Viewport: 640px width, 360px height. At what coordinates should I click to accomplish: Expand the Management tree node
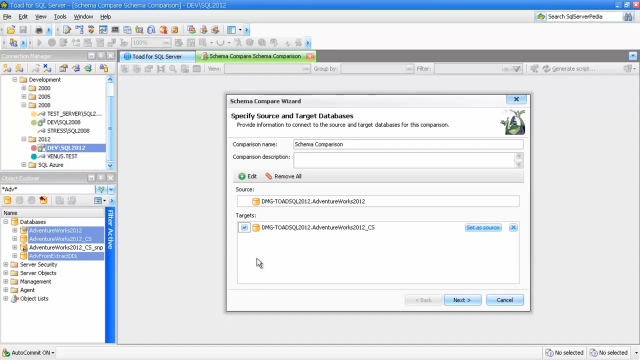(6, 282)
